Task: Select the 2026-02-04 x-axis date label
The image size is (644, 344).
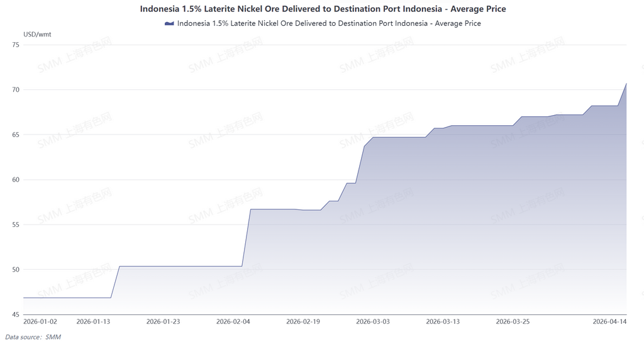Action: click(233, 321)
